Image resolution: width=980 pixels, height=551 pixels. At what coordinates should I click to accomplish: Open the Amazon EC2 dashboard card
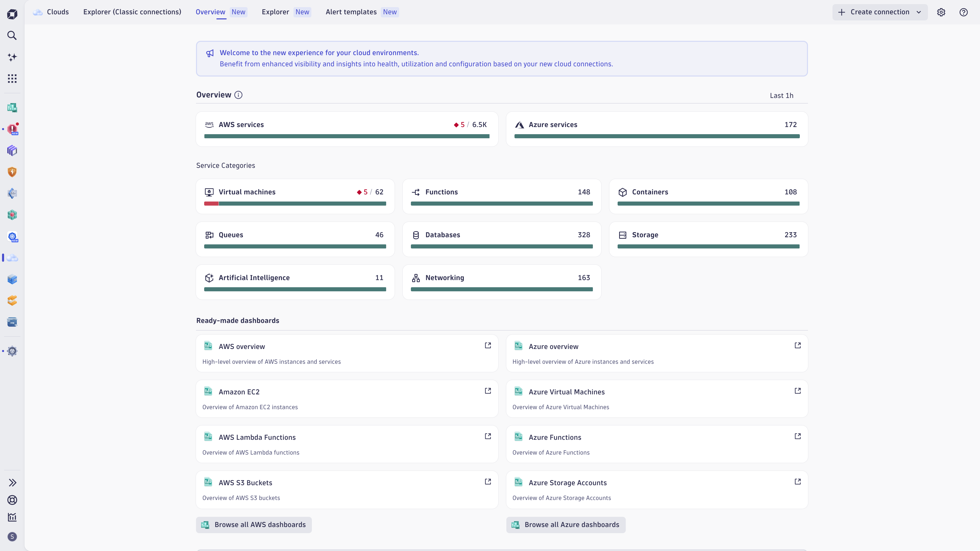click(347, 398)
